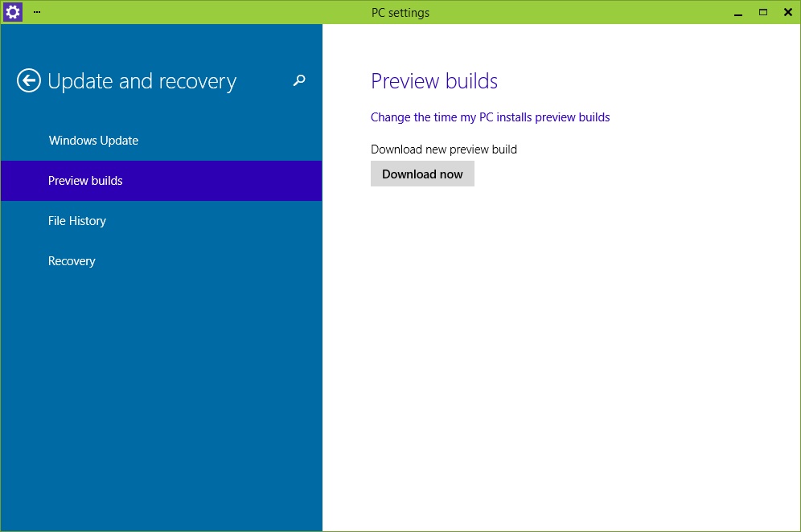Image resolution: width=801 pixels, height=532 pixels.
Task: Open 'Change the time my PC installs preview builds' link
Action: pos(490,117)
